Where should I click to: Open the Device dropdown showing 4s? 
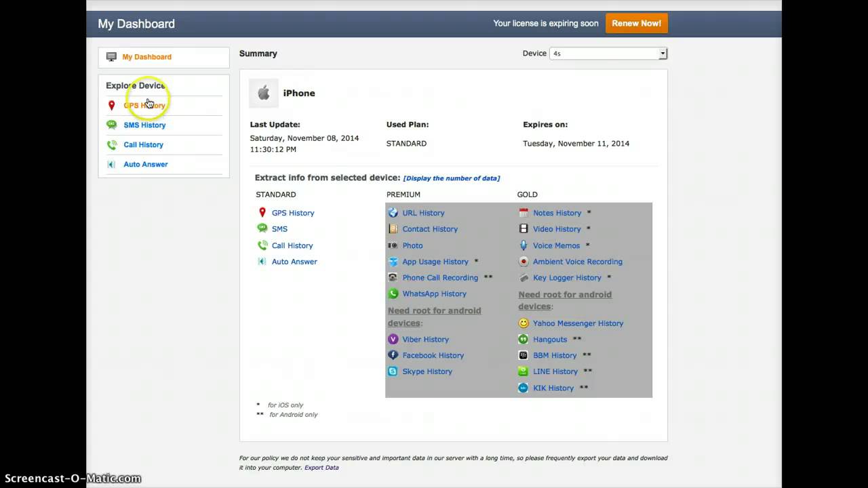608,54
